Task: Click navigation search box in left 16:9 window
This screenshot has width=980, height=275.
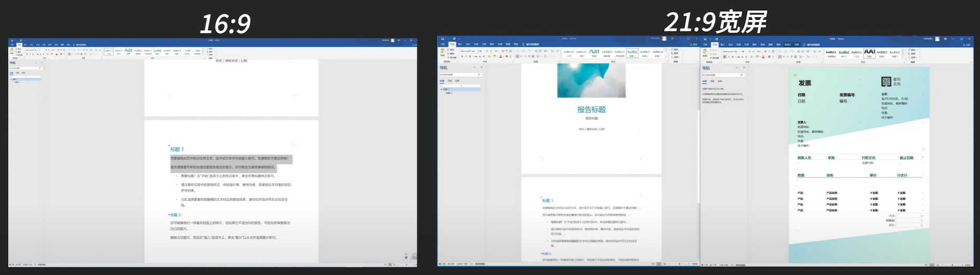Action: click(x=25, y=68)
